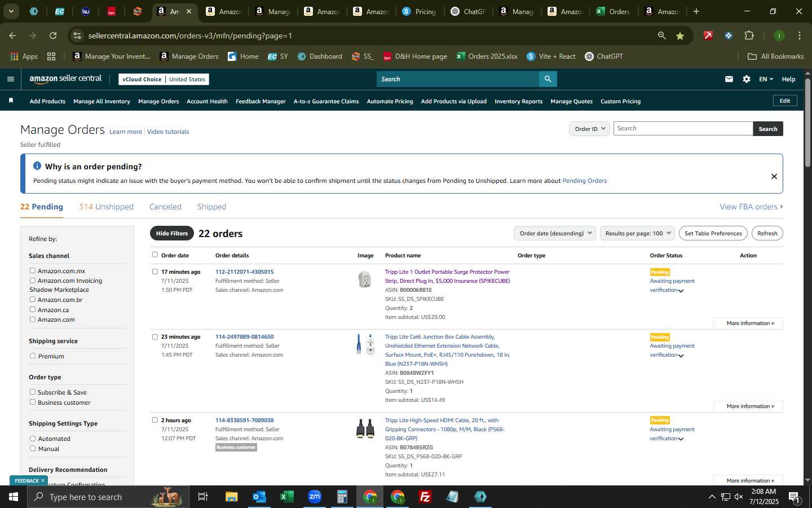Click the HDMI cable product thumbnail
The height and width of the screenshot is (508, 812).
365,428
